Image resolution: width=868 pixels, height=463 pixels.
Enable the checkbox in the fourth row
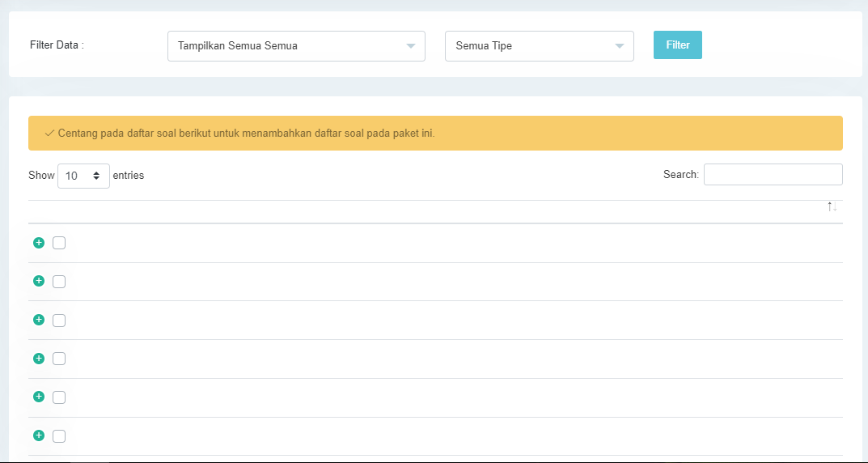click(x=59, y=359)
